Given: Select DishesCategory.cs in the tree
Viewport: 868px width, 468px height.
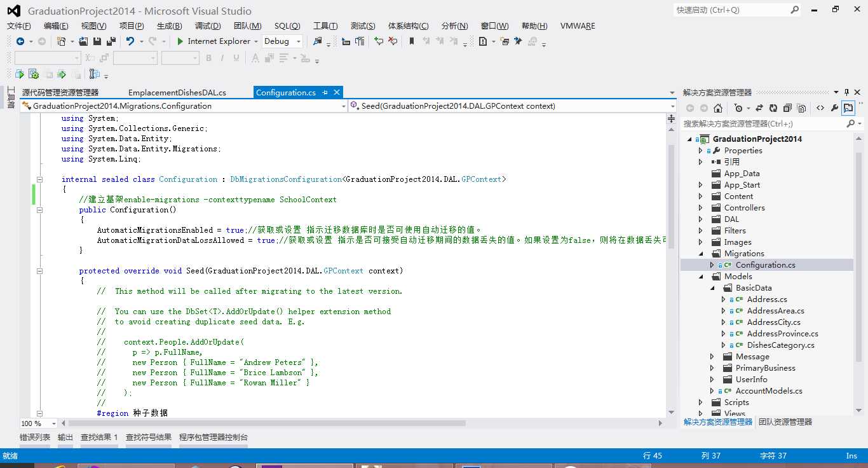Looking at the screenshot, I should [x=780, y=345].
